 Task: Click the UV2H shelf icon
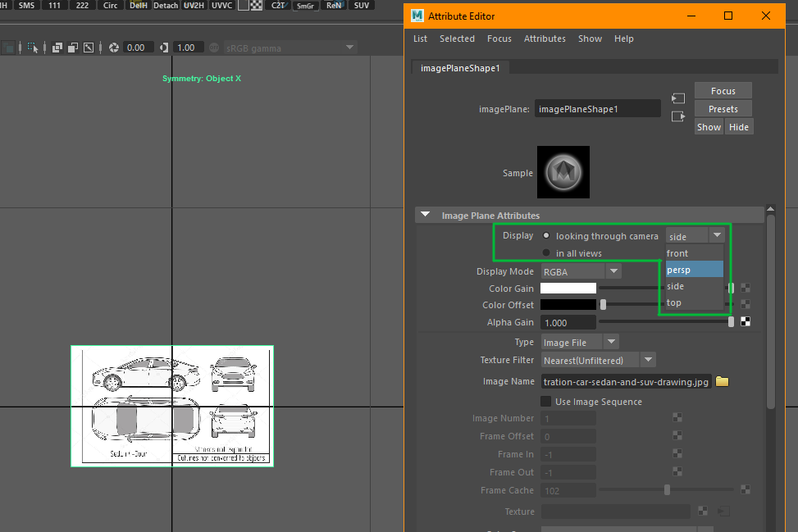pyautogui.click(x=194, y=5)
